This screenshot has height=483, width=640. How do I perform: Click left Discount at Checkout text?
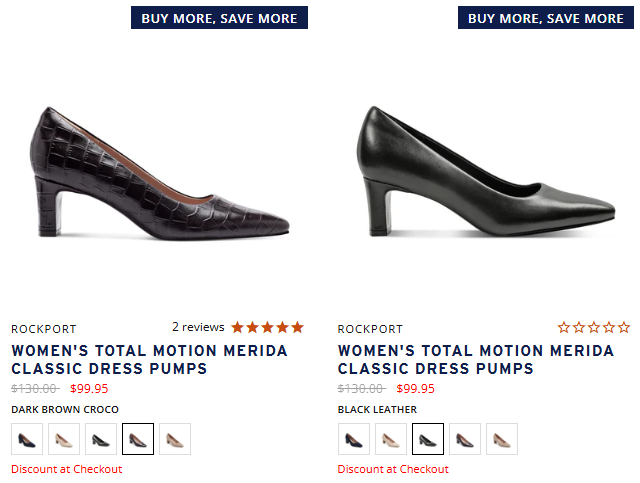point(66,469)
